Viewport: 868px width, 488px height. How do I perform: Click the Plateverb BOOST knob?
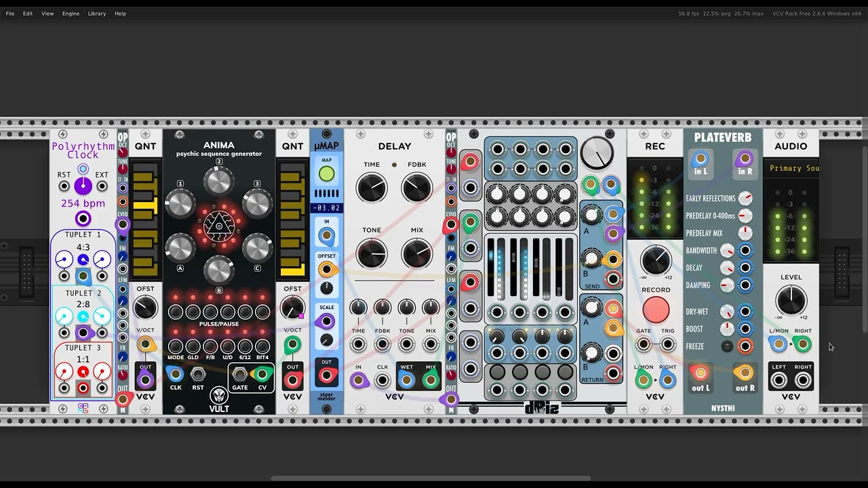pyautogui.click(x=727, y=329)
